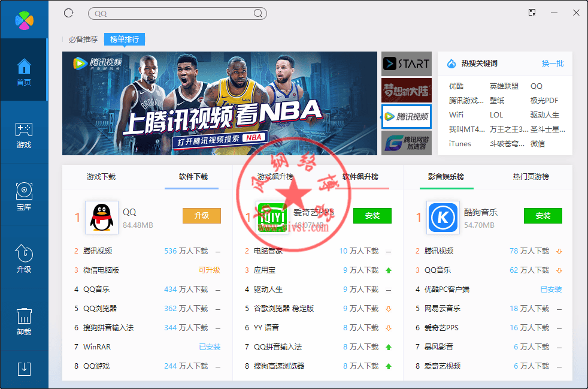Search the hot keyword 英雄联盟

click(504, 86)
